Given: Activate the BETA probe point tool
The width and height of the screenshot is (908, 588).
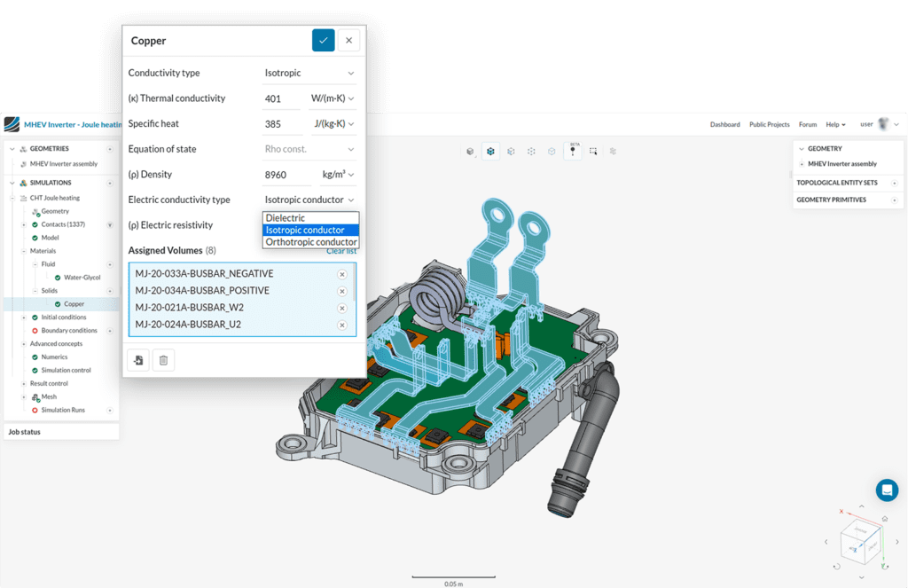Looking at the screenshot, I should pos(573,151).
